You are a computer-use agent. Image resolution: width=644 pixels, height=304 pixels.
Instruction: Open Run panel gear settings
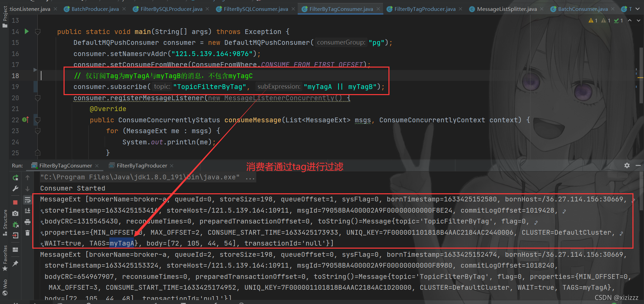(x=627, y=165)
